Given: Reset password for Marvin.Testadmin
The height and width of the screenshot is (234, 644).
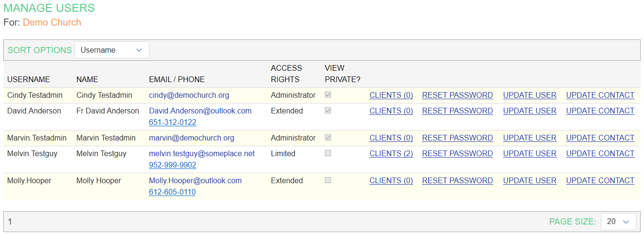Looking at the screenshot, I should [x=457, y=138].
